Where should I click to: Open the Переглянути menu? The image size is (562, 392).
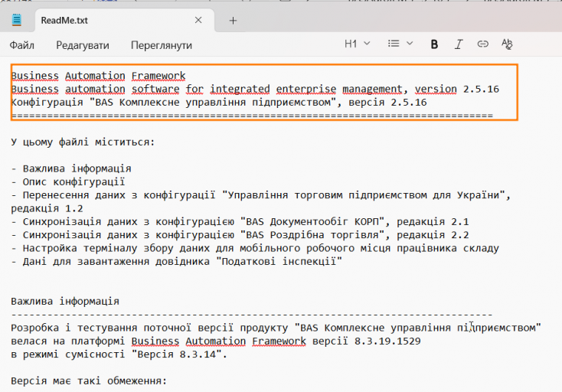point(162,45)
